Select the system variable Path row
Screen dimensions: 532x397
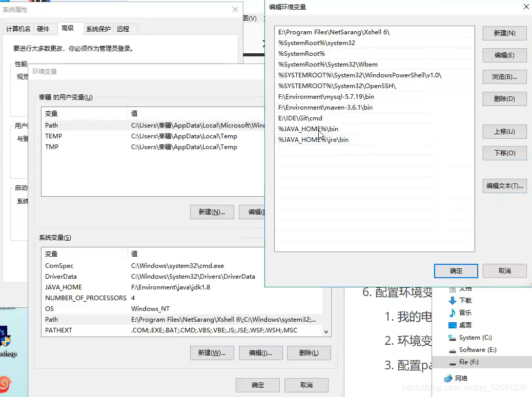pos(182,320)
